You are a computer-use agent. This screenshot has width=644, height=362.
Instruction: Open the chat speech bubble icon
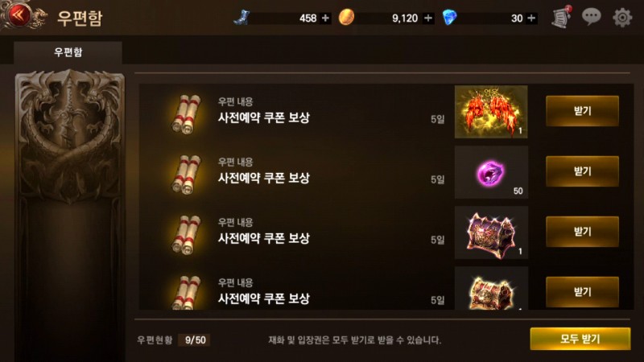point(592,17)
